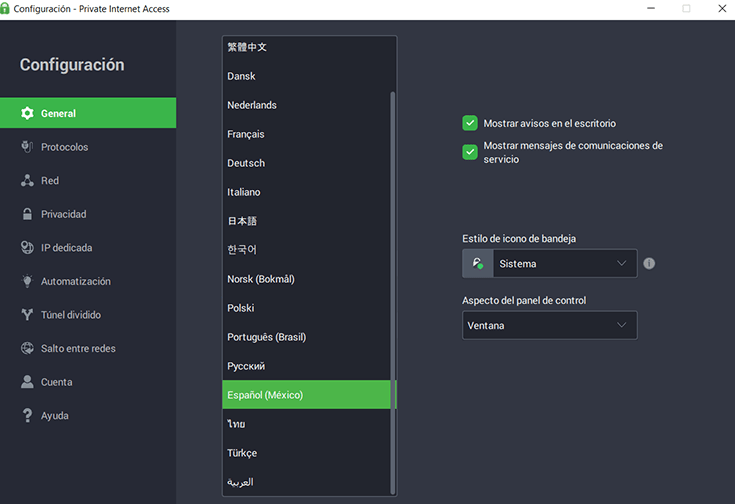Uncheck Mostrar mensajes de comunicaciones de servicio
The image size is (735, 504).
pyautogui.click(x=470, y=152)
